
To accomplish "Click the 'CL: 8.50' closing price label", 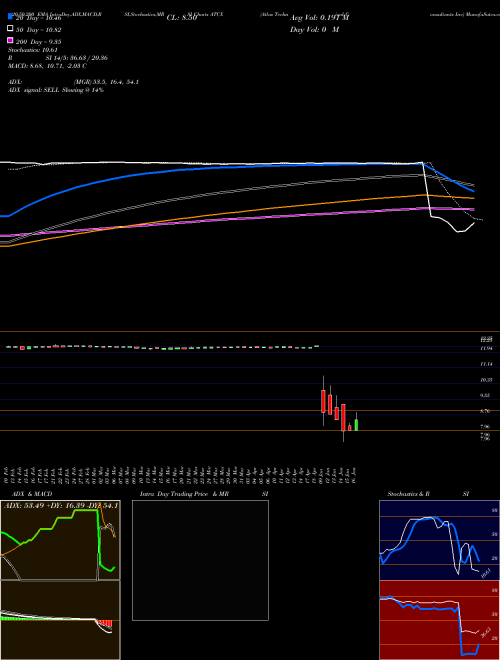I will click(182, 18).
